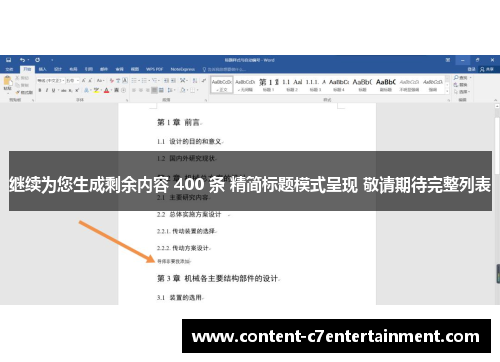Apply character shading icon
Viewport: 500px width, 362px height.
coord(116,90)
